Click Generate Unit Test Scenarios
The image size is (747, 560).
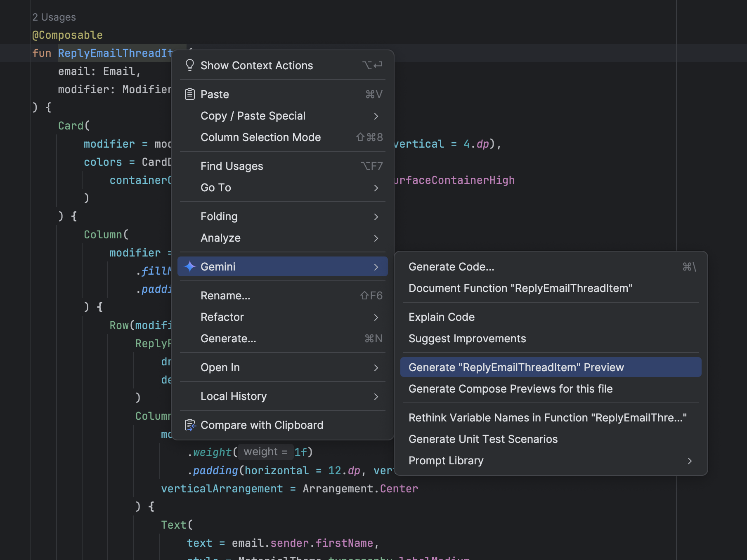coord(483,439)
